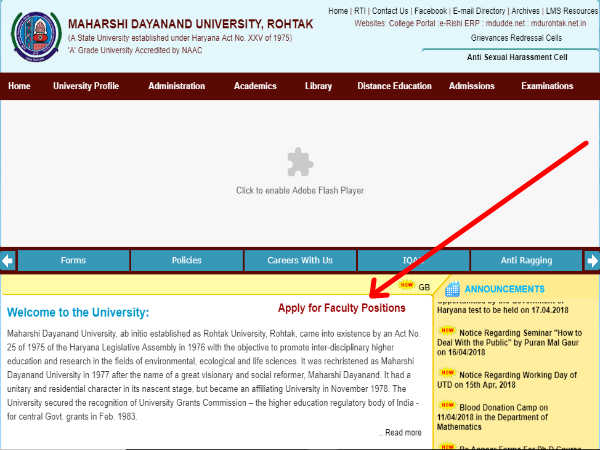
Task: Click the university emblem logo
Action: click(36, 36)
